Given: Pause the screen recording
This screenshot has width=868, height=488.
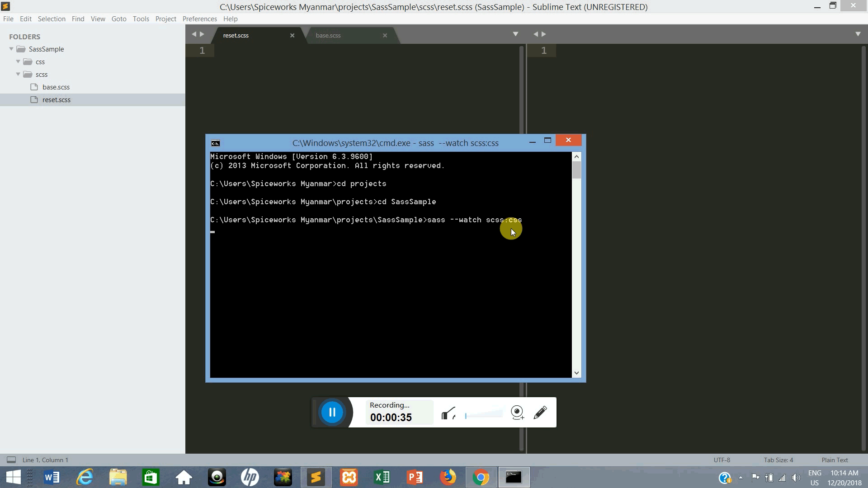Looking at the screenshot, I should click(x=332, y=412).
